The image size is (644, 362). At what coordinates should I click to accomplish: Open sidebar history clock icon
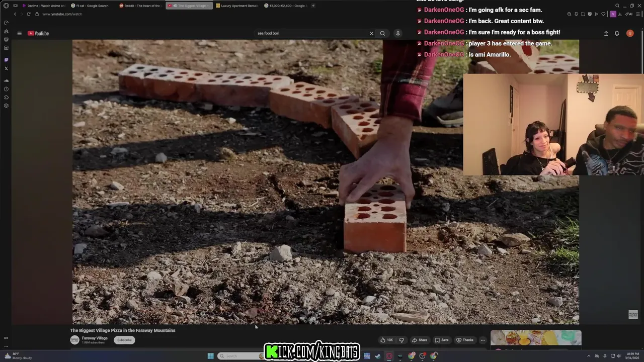coord(6,89)
